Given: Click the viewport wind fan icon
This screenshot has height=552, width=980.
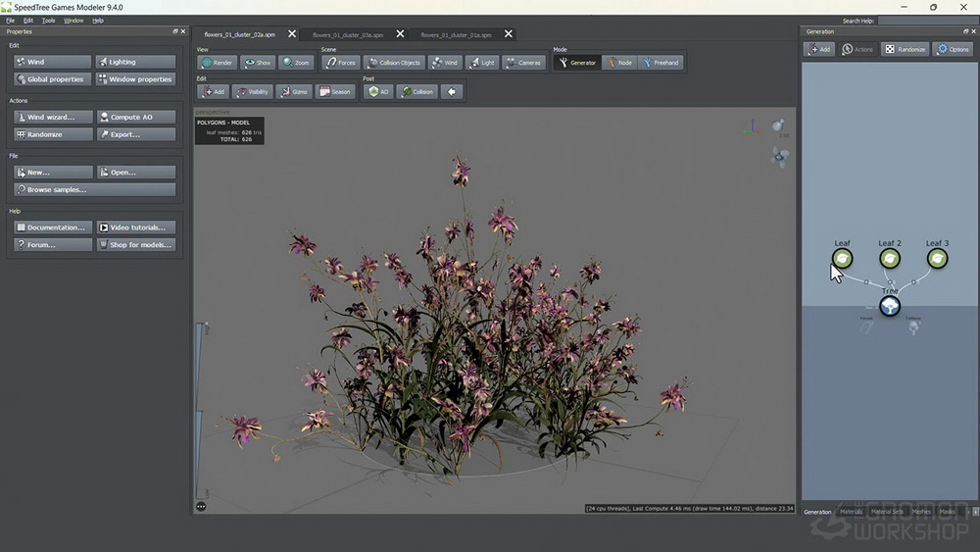Looking at the screenshot, I should coord(779,156).
